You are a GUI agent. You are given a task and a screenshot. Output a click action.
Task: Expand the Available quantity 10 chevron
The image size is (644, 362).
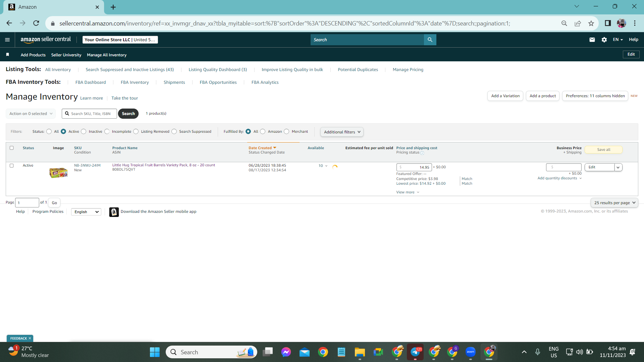click(326, 166)
